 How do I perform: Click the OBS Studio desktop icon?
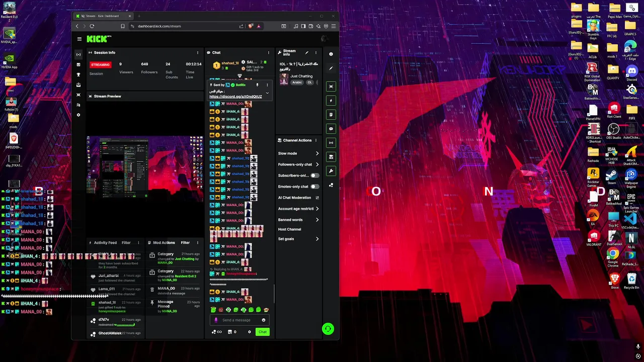click(613, 132)
